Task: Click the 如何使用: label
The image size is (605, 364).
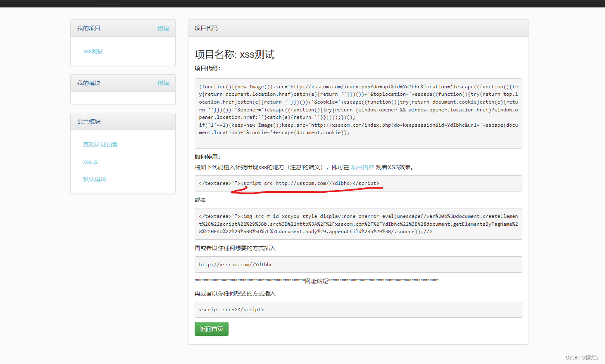Action: point(207,157)
